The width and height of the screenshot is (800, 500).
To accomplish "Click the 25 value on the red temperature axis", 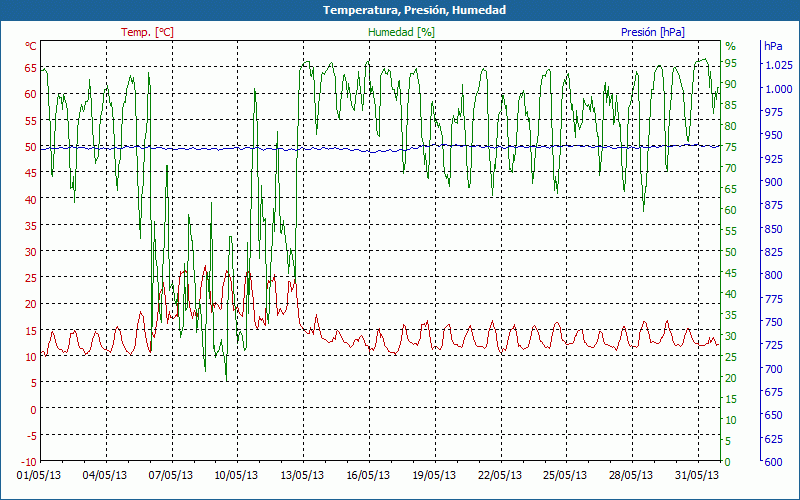I will pyautogui.click(x=31, y=278).
